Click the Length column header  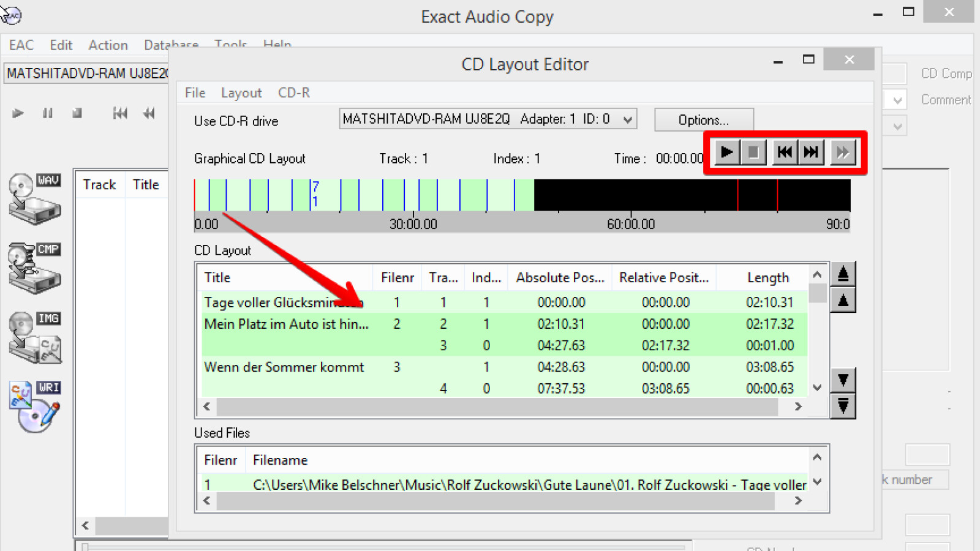point(768,278)
